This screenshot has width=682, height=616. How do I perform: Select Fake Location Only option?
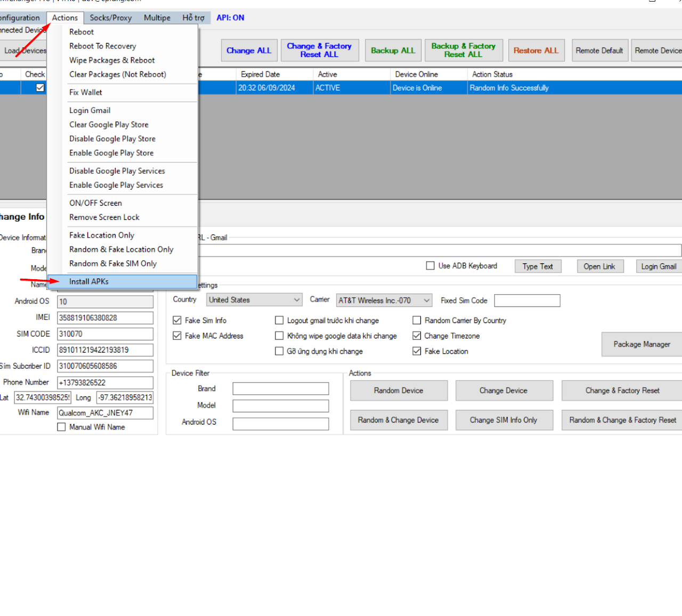pyautogui.click(x=101, y=235)
